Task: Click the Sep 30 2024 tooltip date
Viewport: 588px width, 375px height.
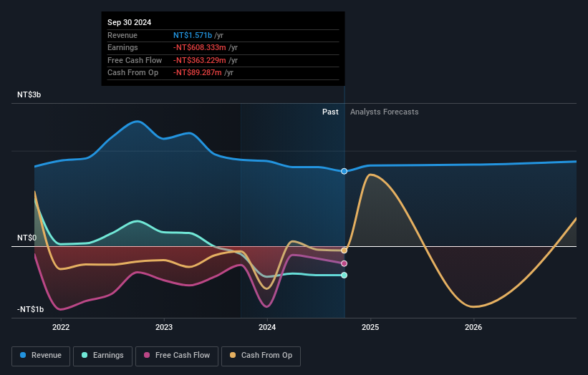Action: (x=130, y=22)
